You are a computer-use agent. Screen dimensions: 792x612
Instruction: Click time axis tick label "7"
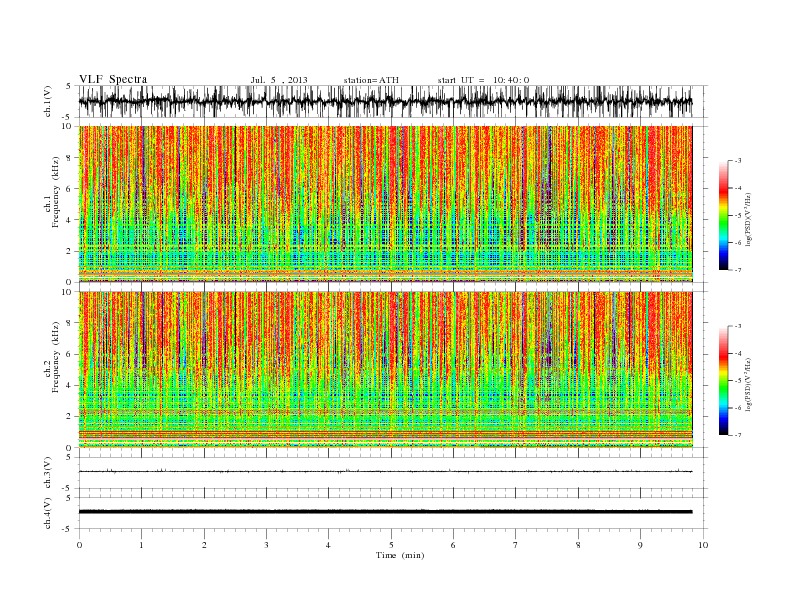click(x=516, y=545)
